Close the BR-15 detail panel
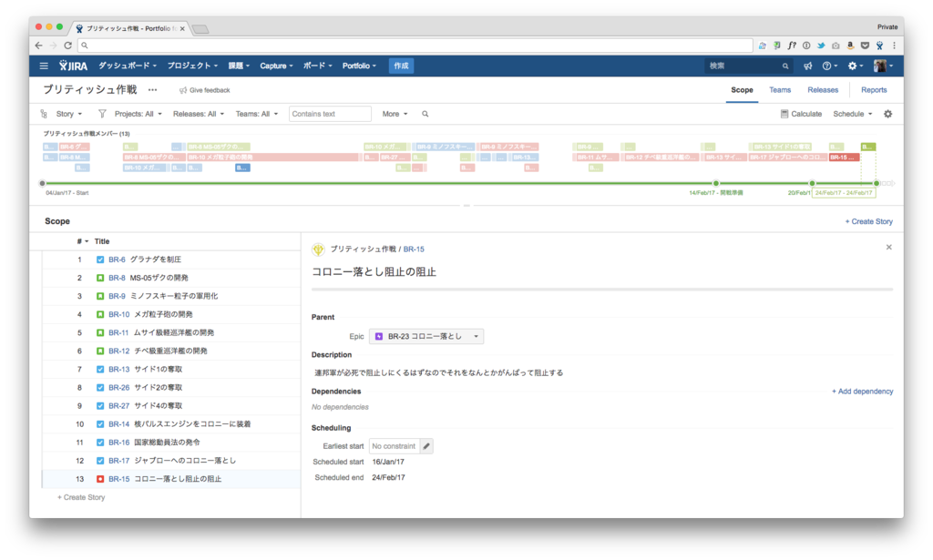Viewport: 933px width, 560px height. tap(889, 248)
